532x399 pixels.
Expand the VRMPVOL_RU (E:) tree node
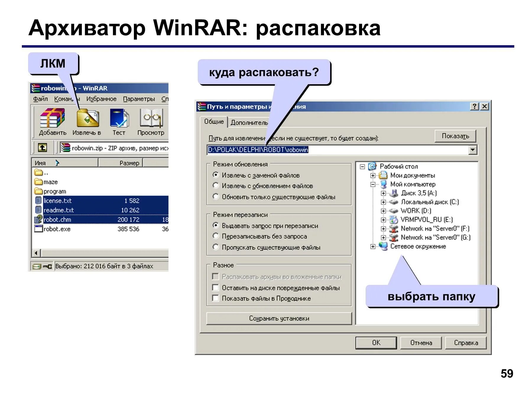coord(383,220)
